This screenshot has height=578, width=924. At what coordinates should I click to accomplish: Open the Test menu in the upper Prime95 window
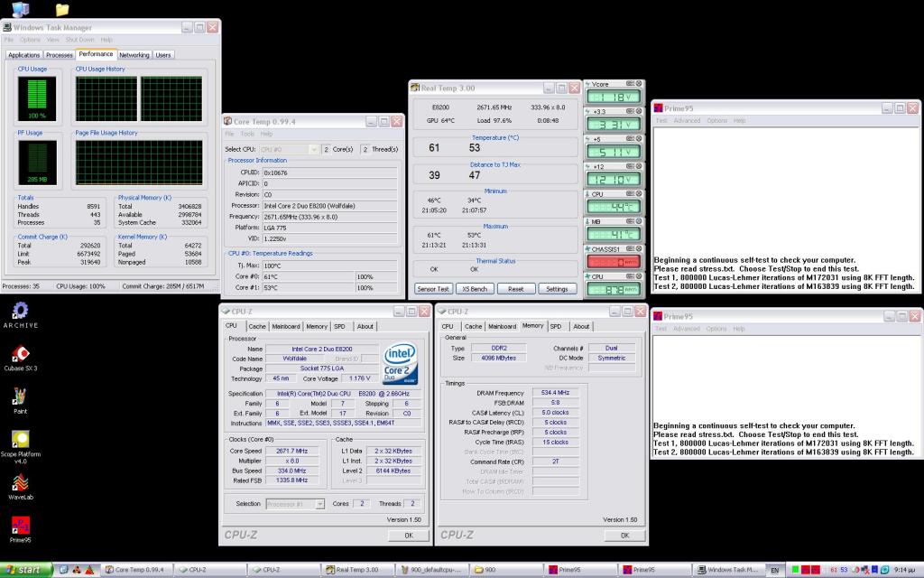[x=661, y=120]
